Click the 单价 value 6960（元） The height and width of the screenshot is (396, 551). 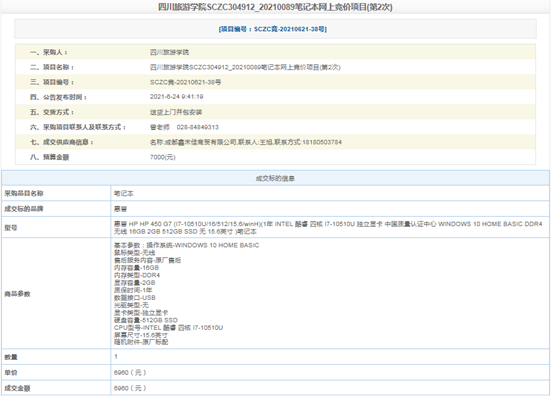(130, 372)
